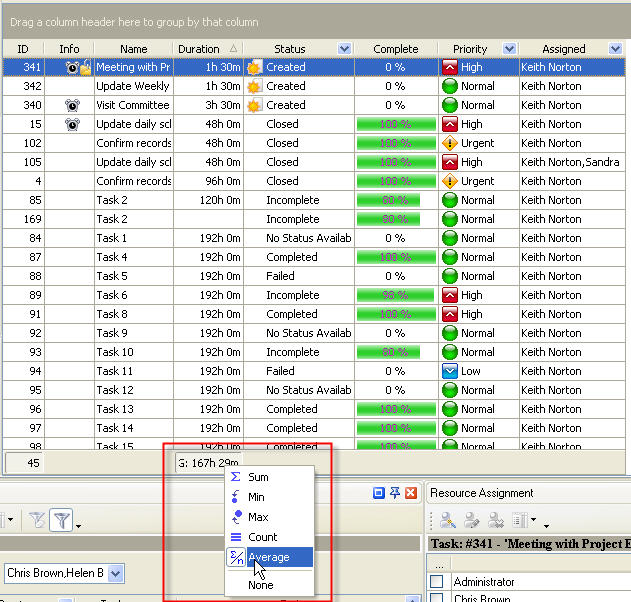631x602 pixels.
Task: Tick the Chris Brown resource checkbox
Action: click(x=436, y=599)
